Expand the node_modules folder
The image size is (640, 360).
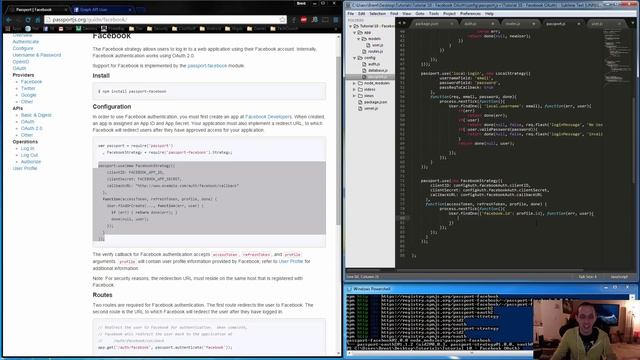pyautogui.click(x=355, y=83)
